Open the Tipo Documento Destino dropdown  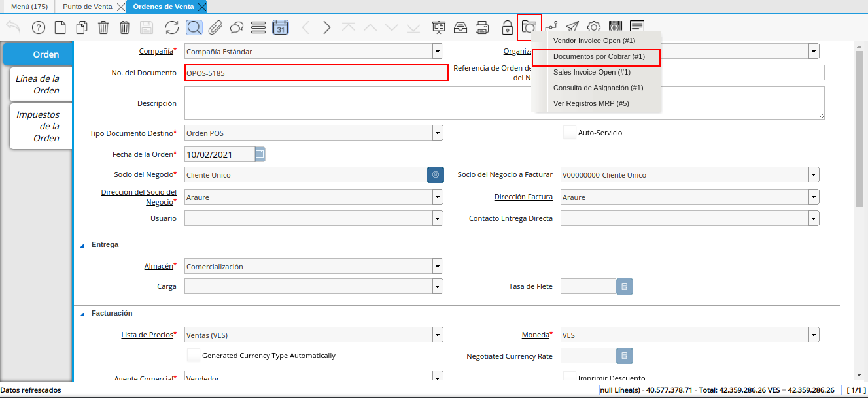pos(438,133)
